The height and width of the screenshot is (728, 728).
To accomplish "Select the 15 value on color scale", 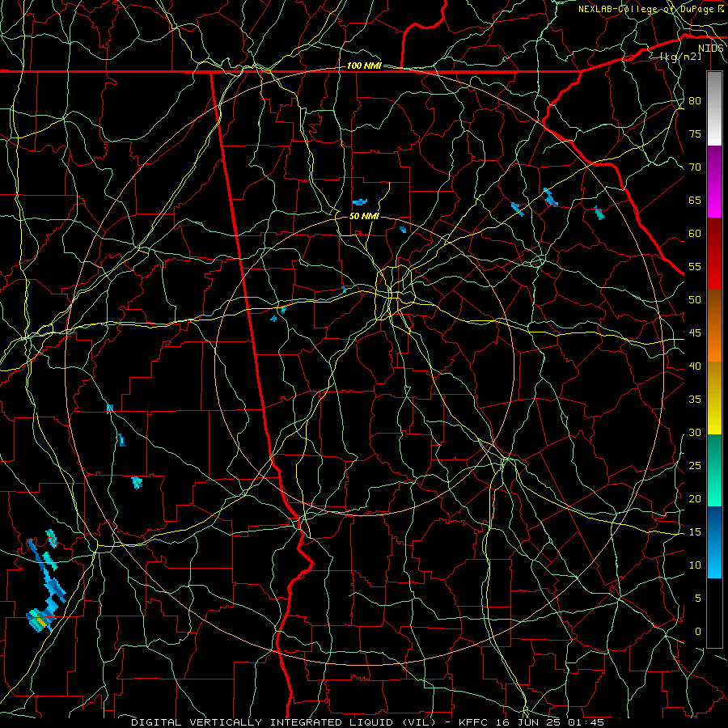I will pyautogui.click(x=695, y=532).
